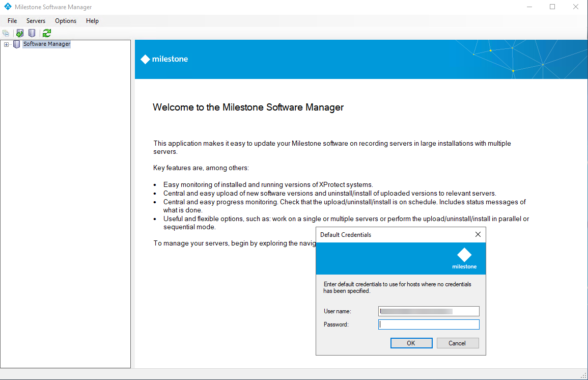Click the "Default Credentials" dialog title
Image resolution: width=588 pixels, height=380 pixels.
pyautogui.click(x=345, y=235)
